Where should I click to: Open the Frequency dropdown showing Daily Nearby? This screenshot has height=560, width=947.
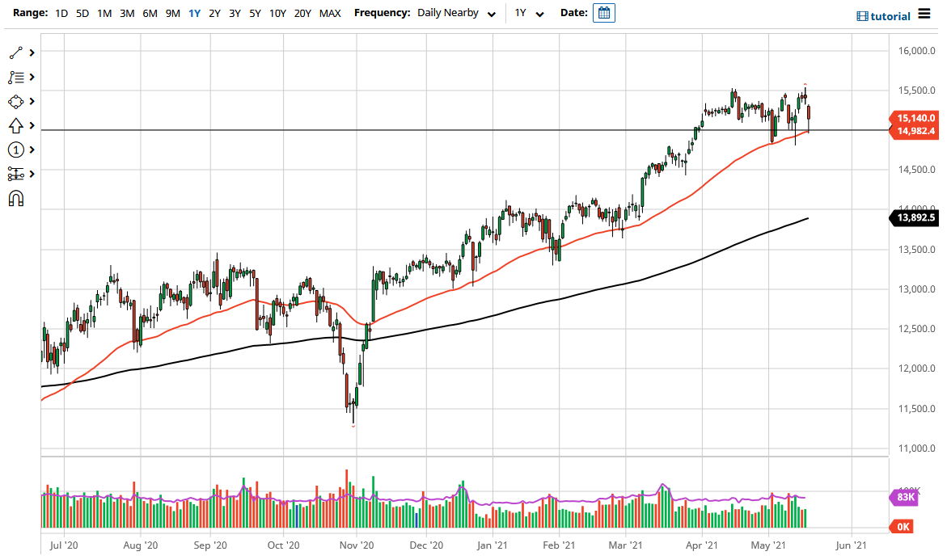[x=455, y=13]
